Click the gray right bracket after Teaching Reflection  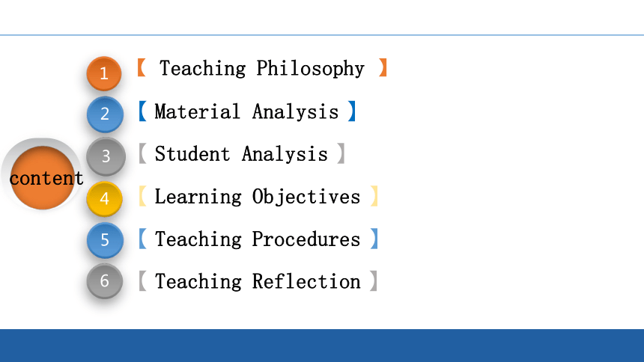[x=374, y=280]
